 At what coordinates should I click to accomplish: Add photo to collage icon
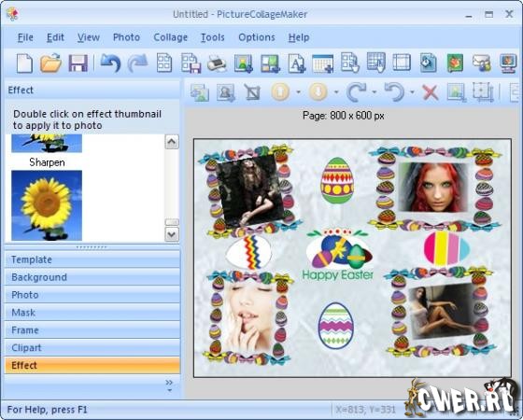243,63
